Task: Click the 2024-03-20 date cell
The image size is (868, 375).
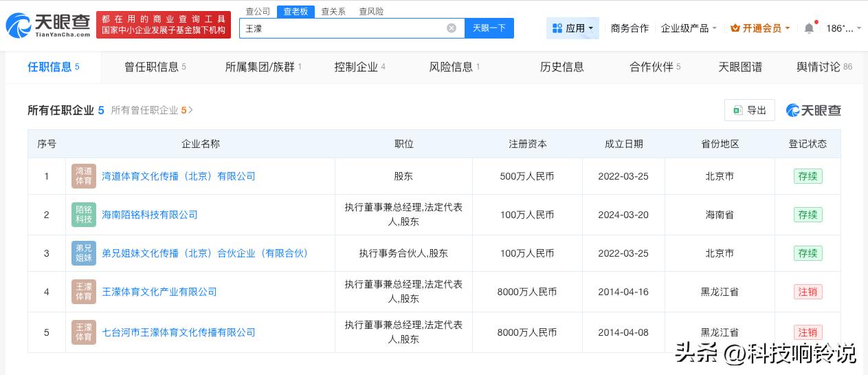Action: [x=623, y=215]
